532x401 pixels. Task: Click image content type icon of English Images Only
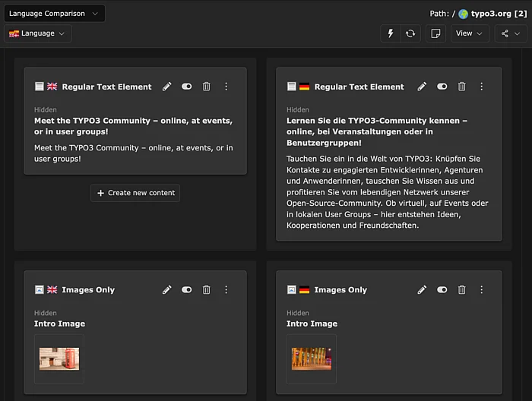tap(40, 290)
